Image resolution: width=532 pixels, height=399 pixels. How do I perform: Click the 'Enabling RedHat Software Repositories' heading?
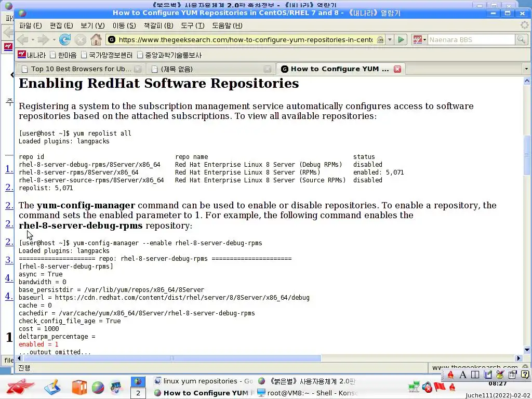click(x=159, y=84)
